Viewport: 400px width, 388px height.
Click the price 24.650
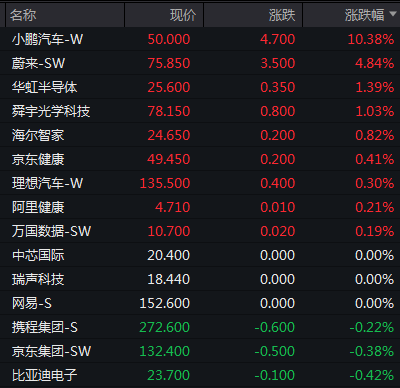[169, 135]
